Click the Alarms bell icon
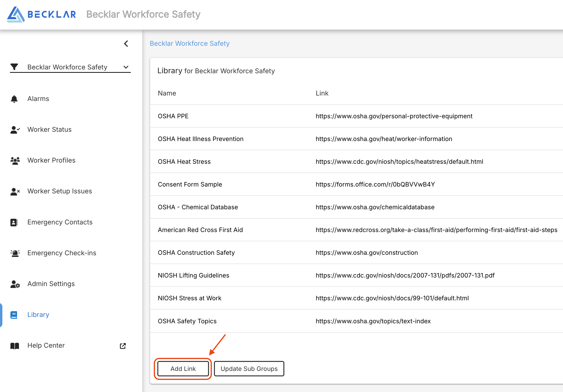Viewport: 563px width, 392px height. point(14,99)
